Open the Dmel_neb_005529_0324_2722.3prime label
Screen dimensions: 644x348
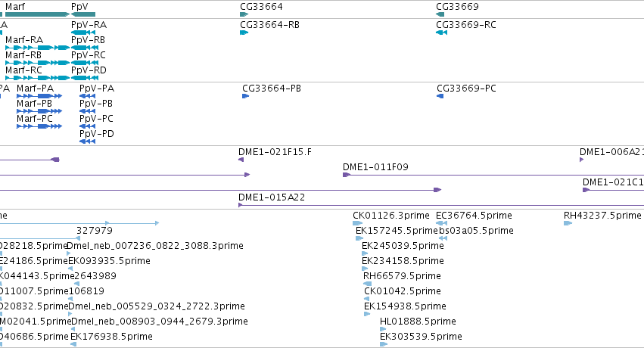click(x=157, y=306)
